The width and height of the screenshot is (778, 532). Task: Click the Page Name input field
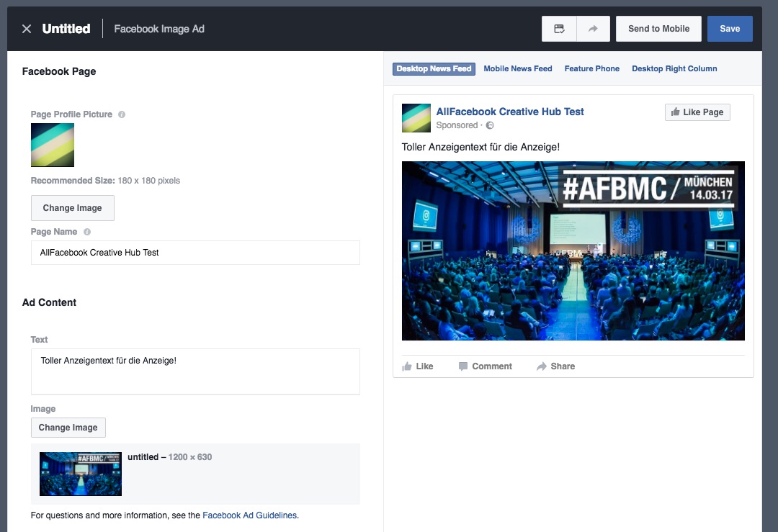(195, 253)
